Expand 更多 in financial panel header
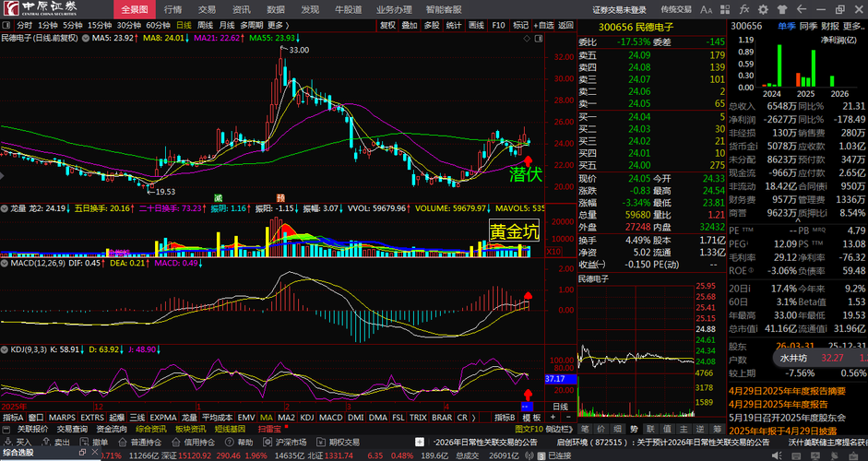The width and height of the screenshot is (868, 461). [x=854, y=26]
